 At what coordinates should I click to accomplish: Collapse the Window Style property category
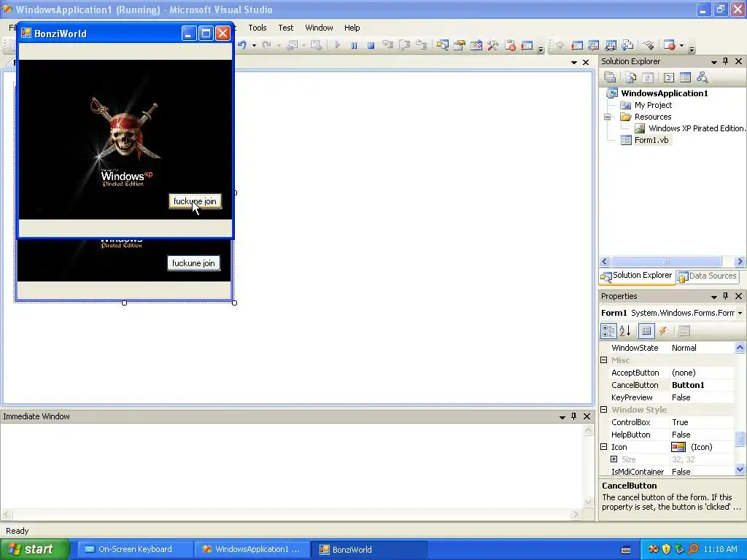click(x=603, y=410)
